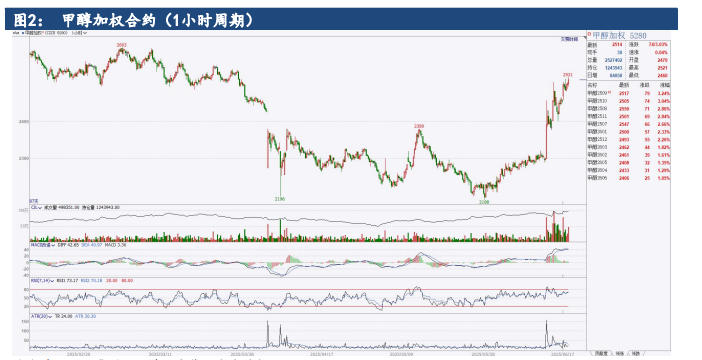Click the 2389 peak label on chart
The height and width of the screenshot is (360, 702).
click(419, 126)
